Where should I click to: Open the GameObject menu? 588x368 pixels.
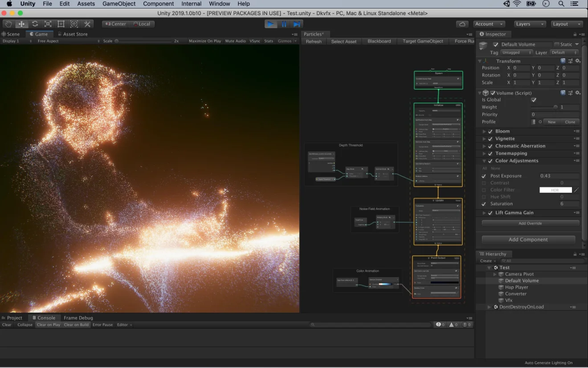click(x=119, y=4)
